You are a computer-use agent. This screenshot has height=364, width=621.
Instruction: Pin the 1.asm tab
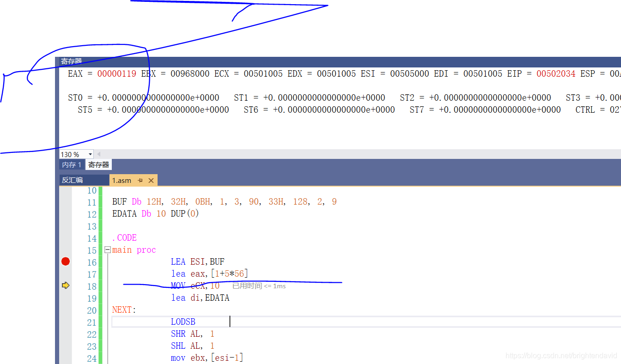(x=140, y=181)
